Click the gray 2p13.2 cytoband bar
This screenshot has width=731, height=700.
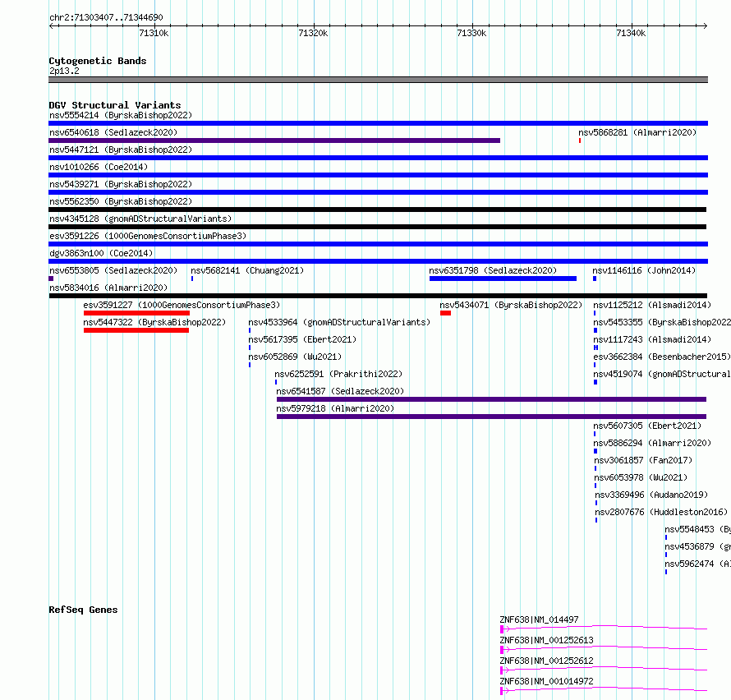(x=378, y=80)
